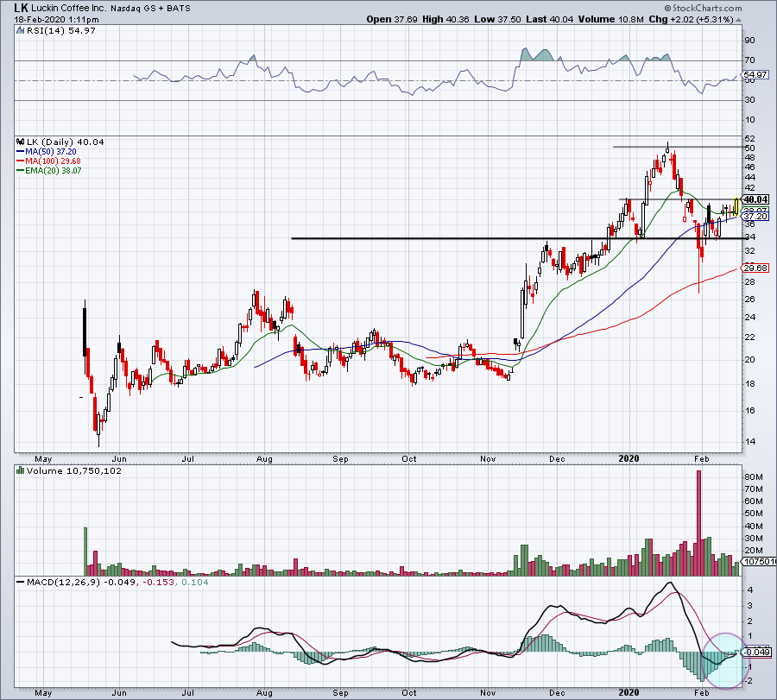Click the Volume 10.8M header value
777x700 pixels.
pos(610,19)
